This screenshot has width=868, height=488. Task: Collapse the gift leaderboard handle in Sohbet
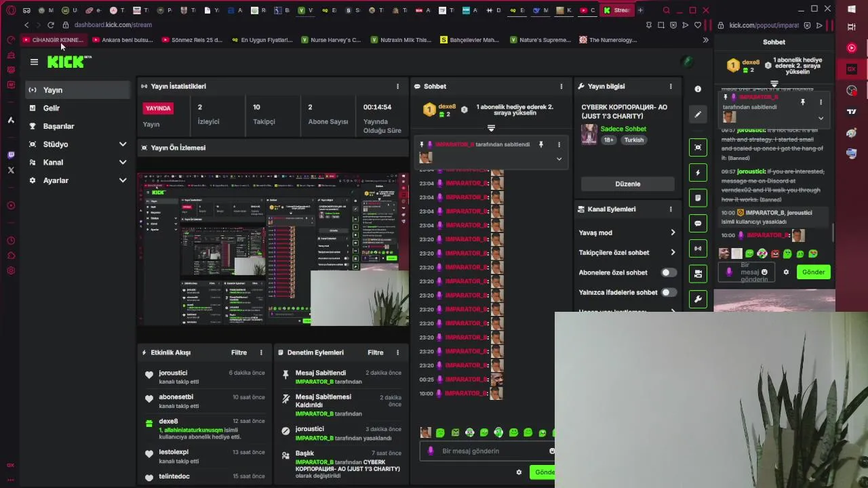[491, 127]
